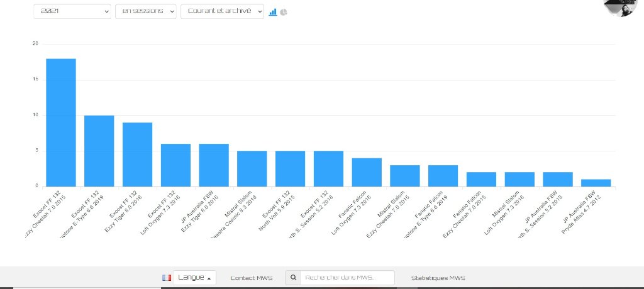Click the Exocet FF 132 Loft Oxygen 7.3 bar

coord(176,165)
